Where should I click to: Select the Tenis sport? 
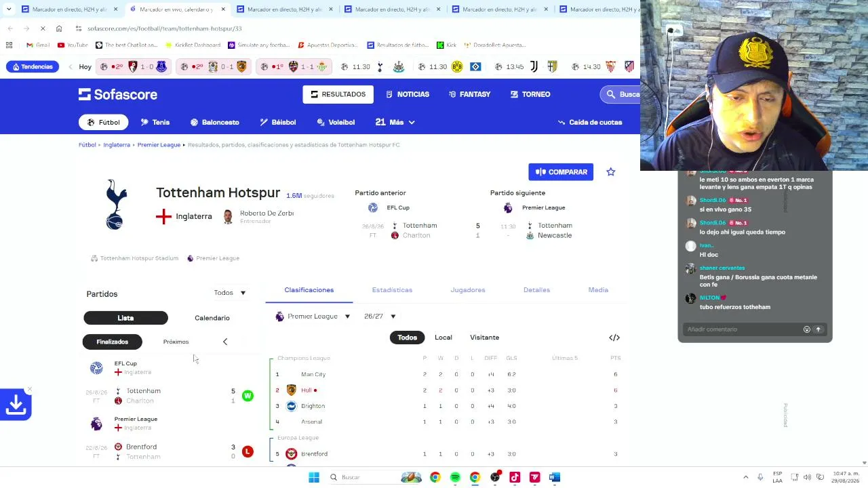point(155,122)
